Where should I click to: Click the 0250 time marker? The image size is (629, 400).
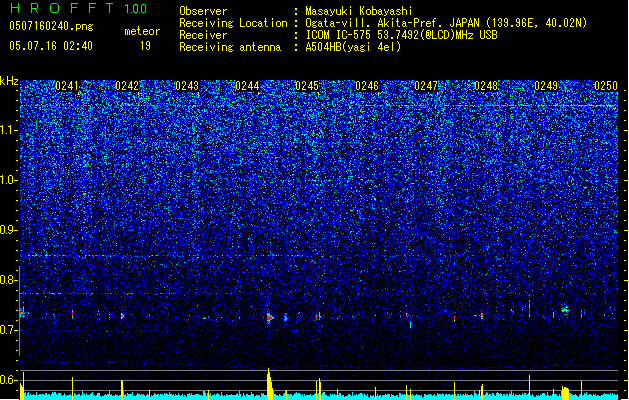click(606, 86)
